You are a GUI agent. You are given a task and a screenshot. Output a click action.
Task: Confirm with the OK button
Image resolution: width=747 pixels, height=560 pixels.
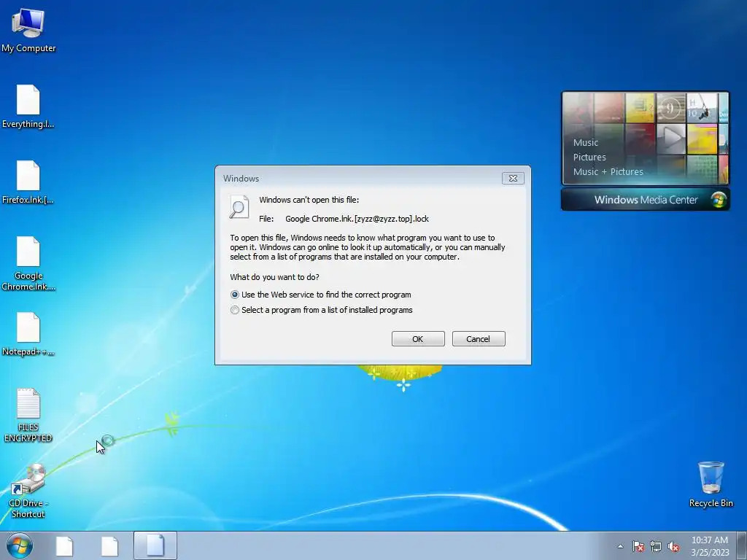click(x=418, y=339)
